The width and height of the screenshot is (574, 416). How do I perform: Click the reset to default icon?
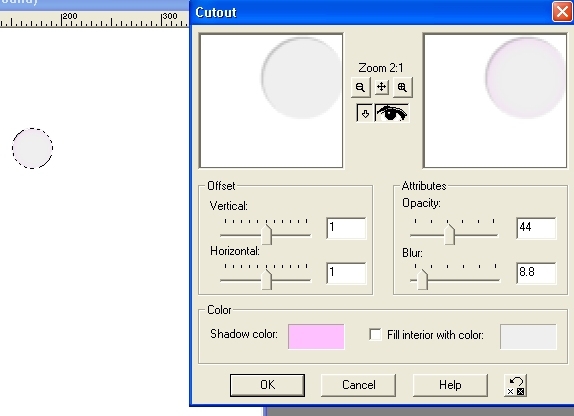click(x=516, y=386)
